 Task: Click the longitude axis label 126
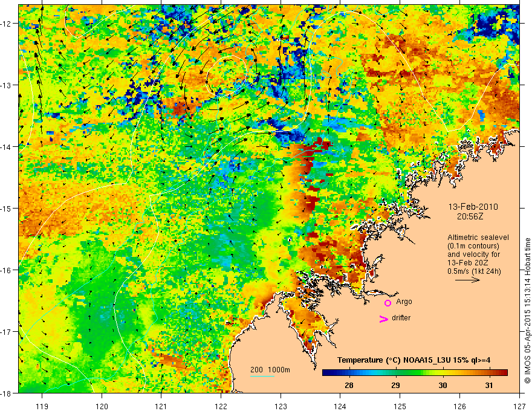tap(459, 406)
